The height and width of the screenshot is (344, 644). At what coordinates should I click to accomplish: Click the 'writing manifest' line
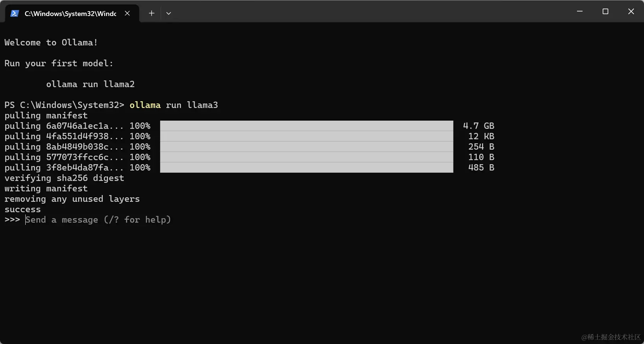click(x=46, y=188)
